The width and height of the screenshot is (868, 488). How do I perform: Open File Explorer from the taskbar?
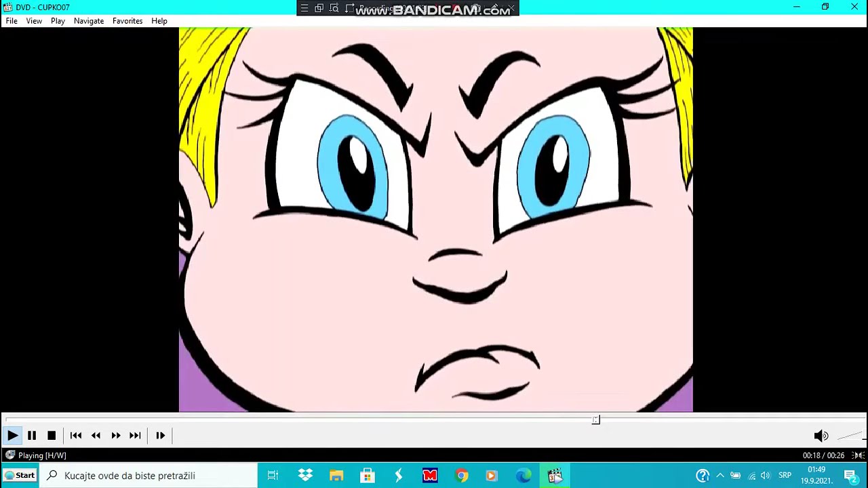[336, 476]
